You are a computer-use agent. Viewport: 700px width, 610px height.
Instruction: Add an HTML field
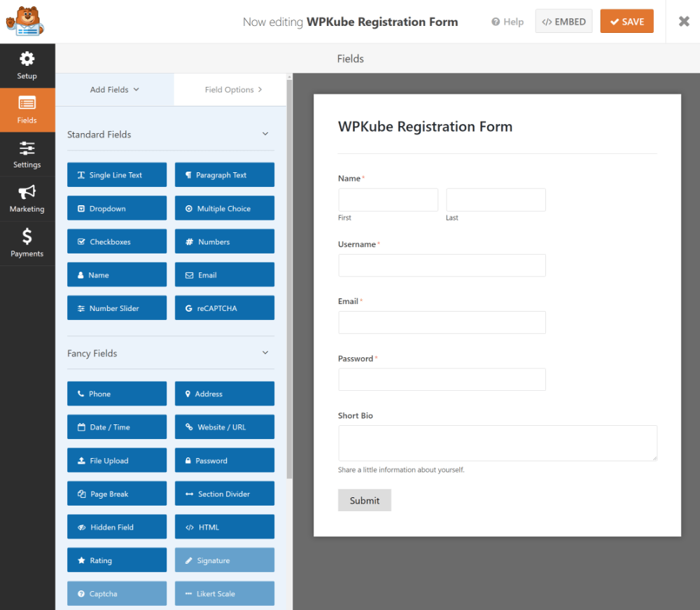(225, 527)
